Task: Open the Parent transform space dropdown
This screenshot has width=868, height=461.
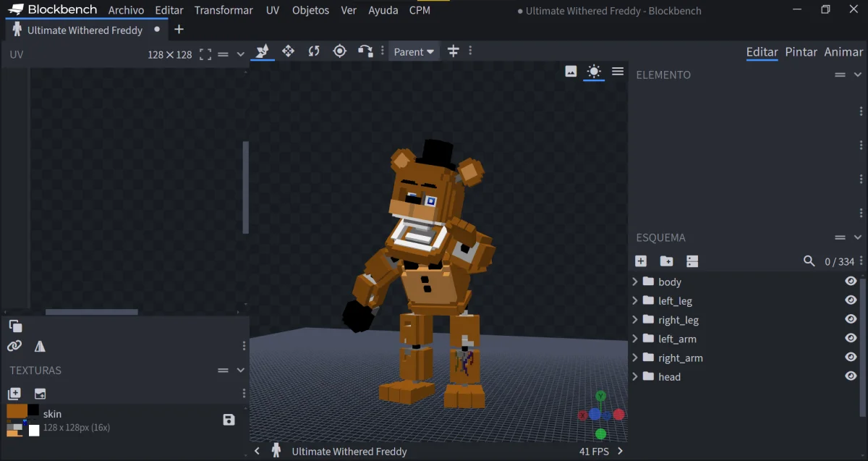Action: coord(414,51)
